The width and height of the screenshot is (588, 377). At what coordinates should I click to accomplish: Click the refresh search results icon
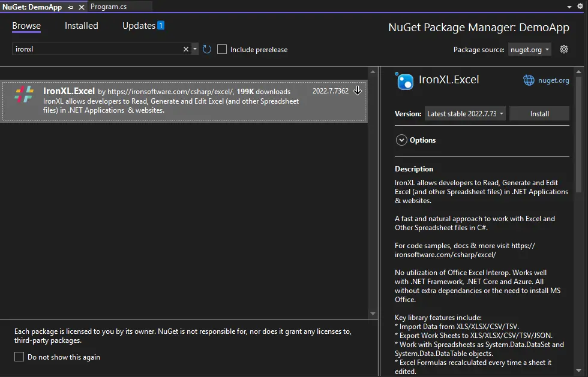[207, 49]
